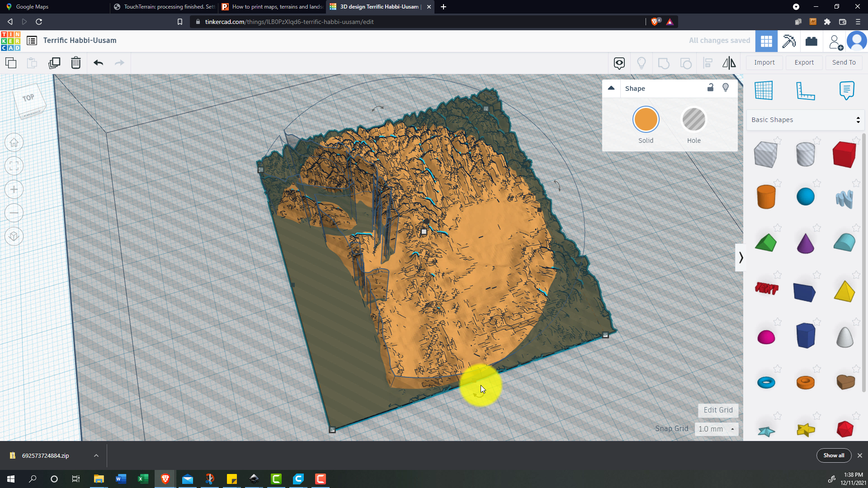The height and width of the screenshot is (488, 868).
Task: Toggle the shape lock icon
Action: click(710, 88)
